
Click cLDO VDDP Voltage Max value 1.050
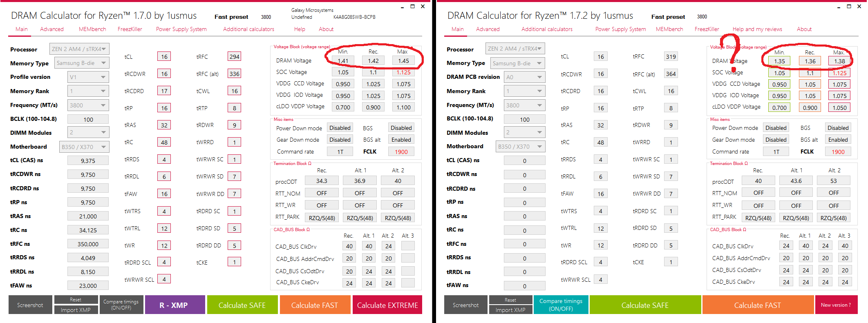coord(840,107)
